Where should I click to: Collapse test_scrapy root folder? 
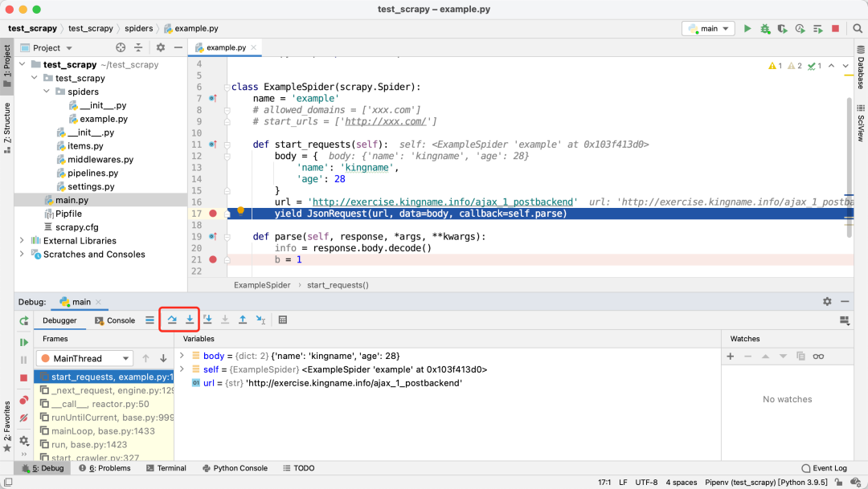pos(23,65)
